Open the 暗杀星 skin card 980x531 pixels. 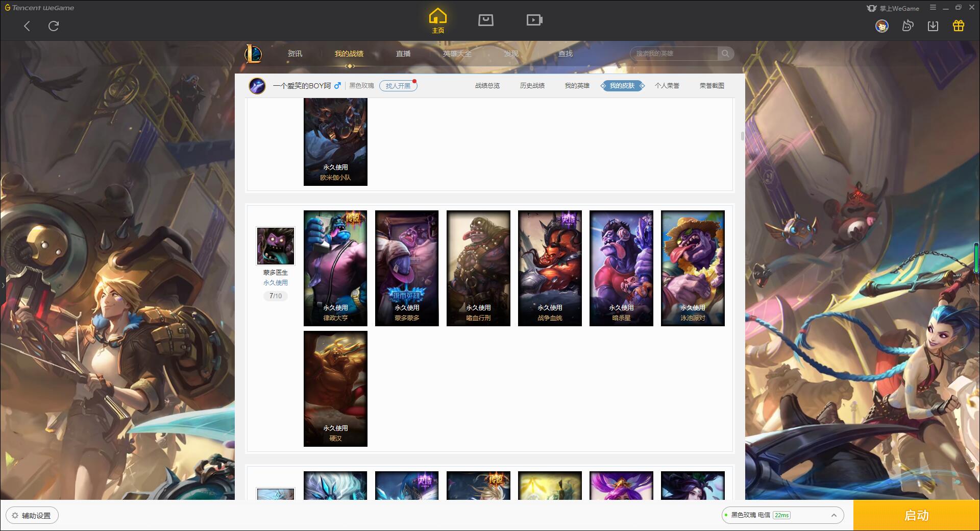(621, 268)
